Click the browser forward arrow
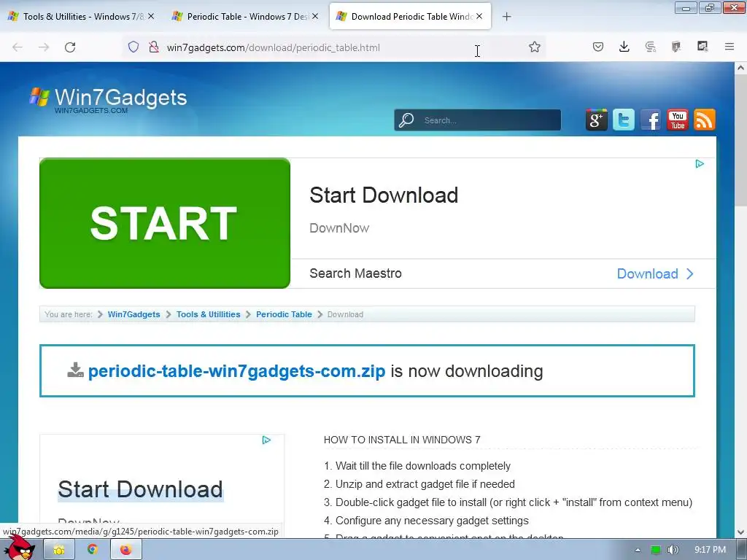This screenshot has height=560, width=747. click(x=44, y=47)
